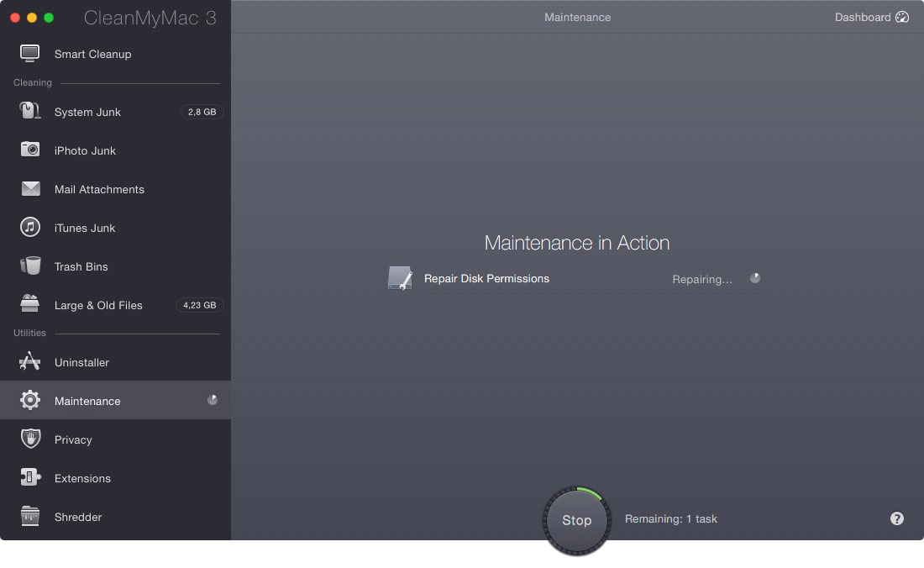Open the help question mark icon
The image size is (924, 568).
[x=897, y=518]
